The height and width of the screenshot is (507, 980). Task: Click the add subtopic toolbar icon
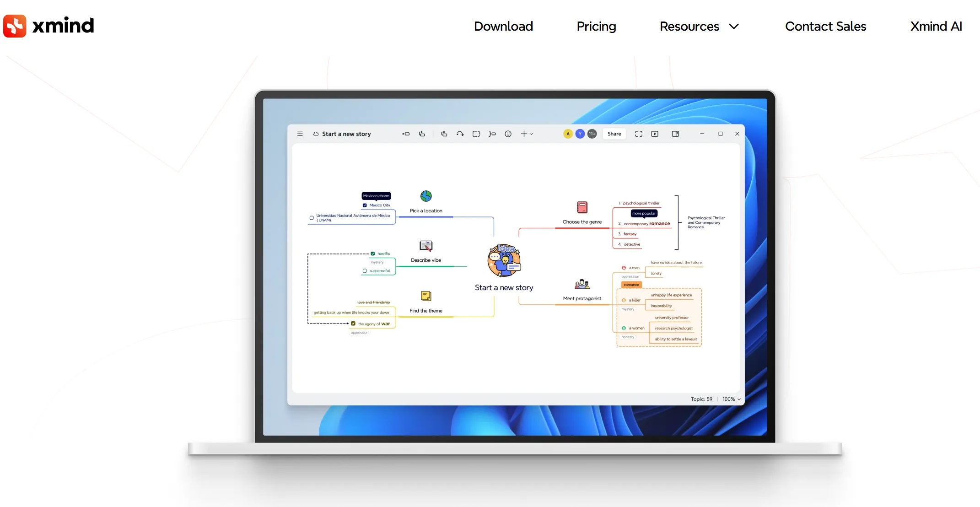coord(422,134)
